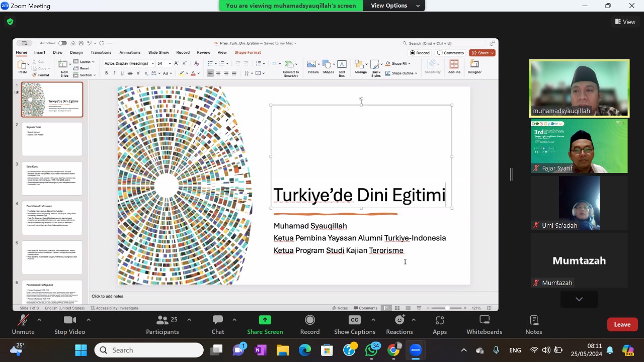Click the Stop Video camera icon

(70, 320)
